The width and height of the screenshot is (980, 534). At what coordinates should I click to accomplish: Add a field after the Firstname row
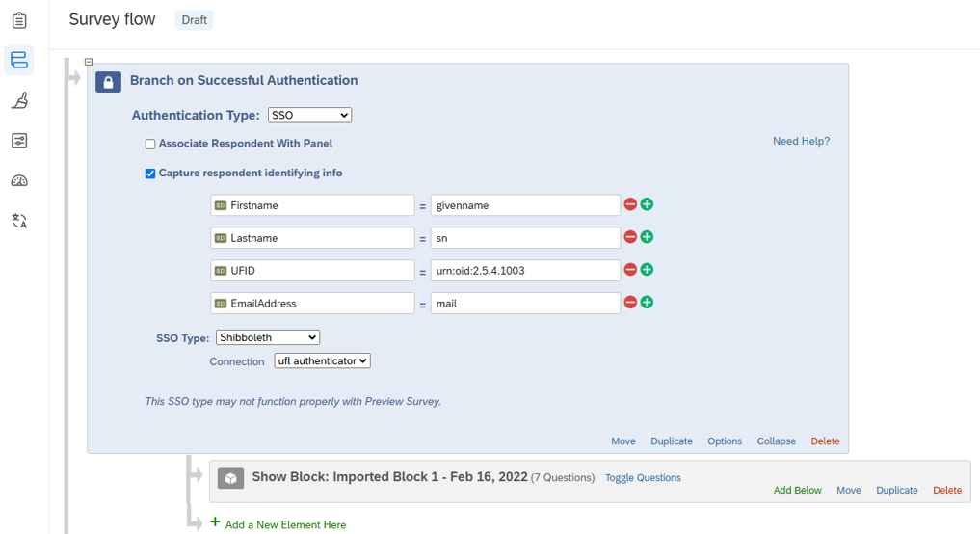pyautogui.click(x=647, y=204)
